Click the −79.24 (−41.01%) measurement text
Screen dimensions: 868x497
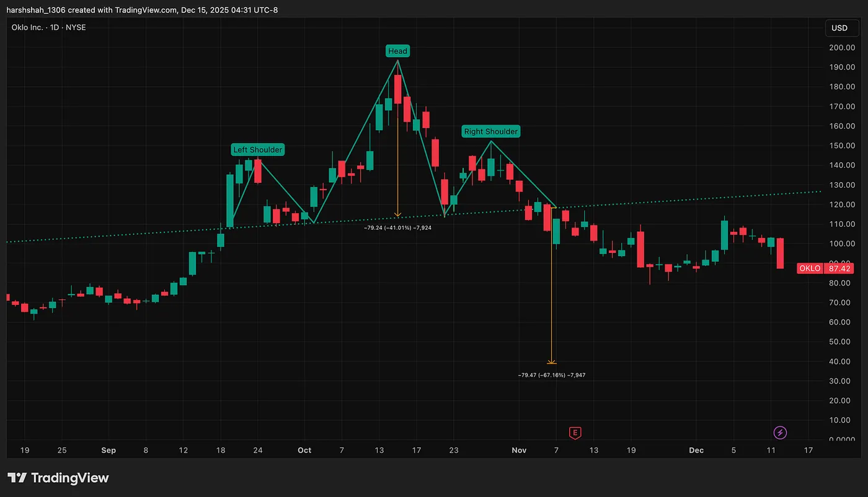[398, 228]
